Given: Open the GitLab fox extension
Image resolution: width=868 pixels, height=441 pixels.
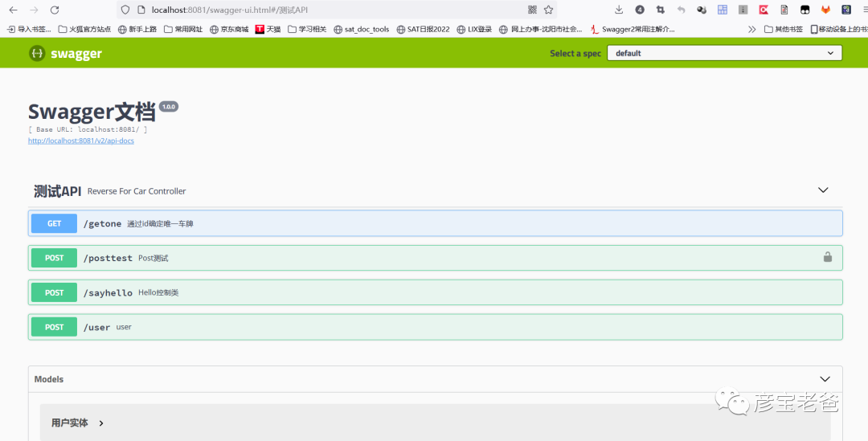Looking at the screenshot, I should 825,10.
